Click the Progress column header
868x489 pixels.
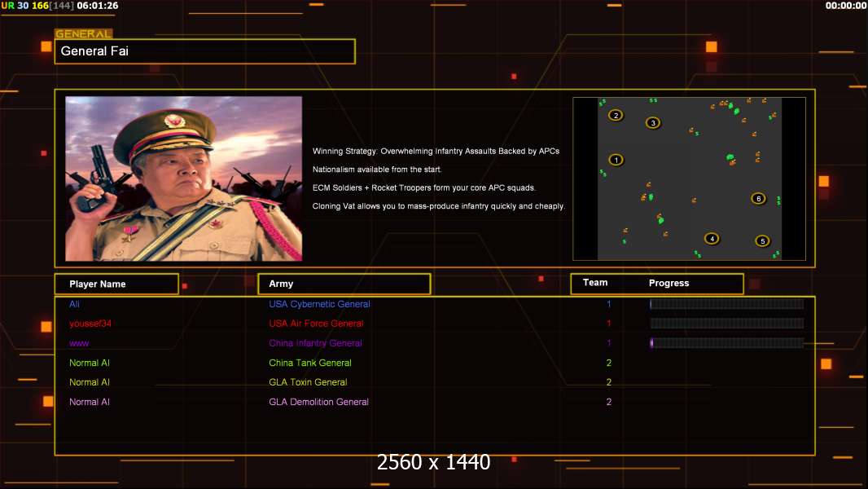point(669,283)
